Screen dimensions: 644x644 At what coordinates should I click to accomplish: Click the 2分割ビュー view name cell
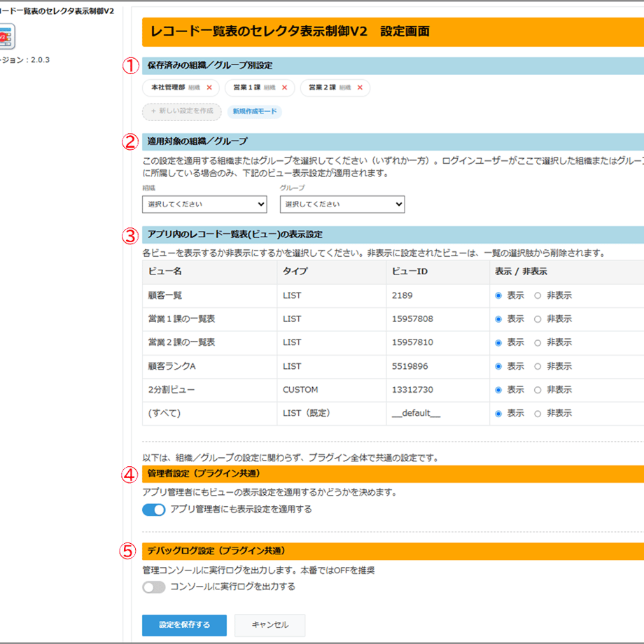coord(209,390)
